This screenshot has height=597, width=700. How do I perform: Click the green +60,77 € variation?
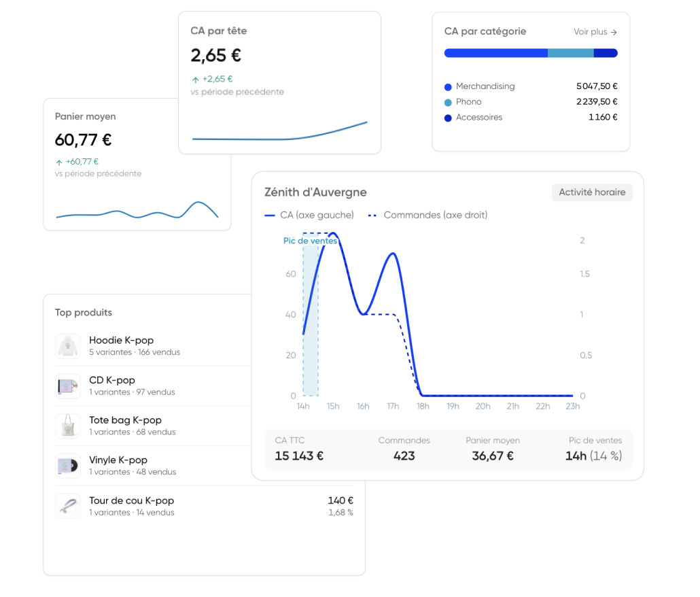[x=77, y=162]
